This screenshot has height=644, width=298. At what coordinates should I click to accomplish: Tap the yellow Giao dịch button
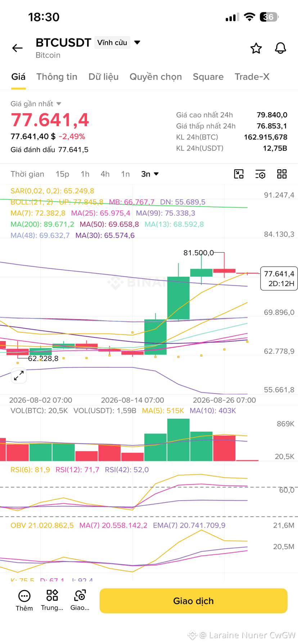click(x=193, y=601)
